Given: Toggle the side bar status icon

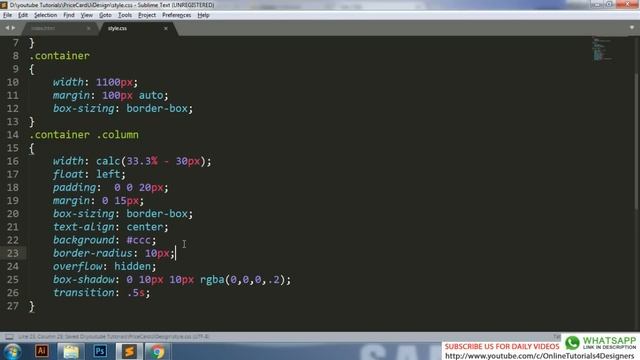Looking at the screenshot, I should 9,337.
